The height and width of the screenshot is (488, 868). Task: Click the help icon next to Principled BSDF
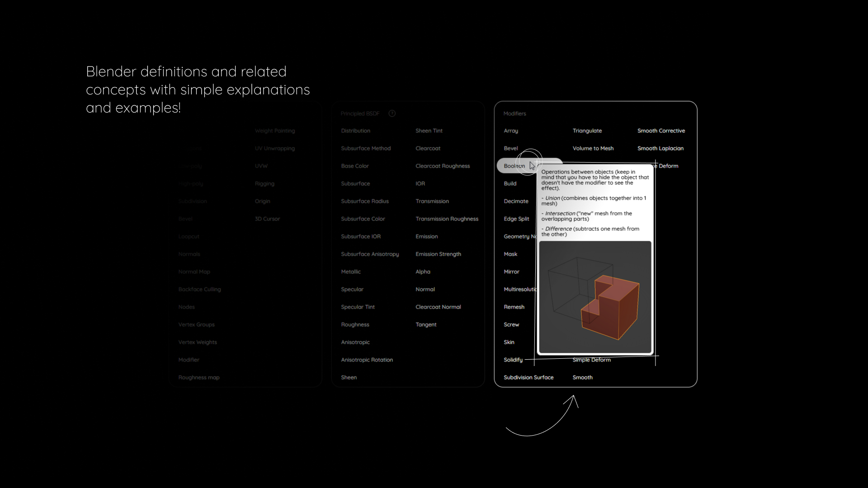392,113
